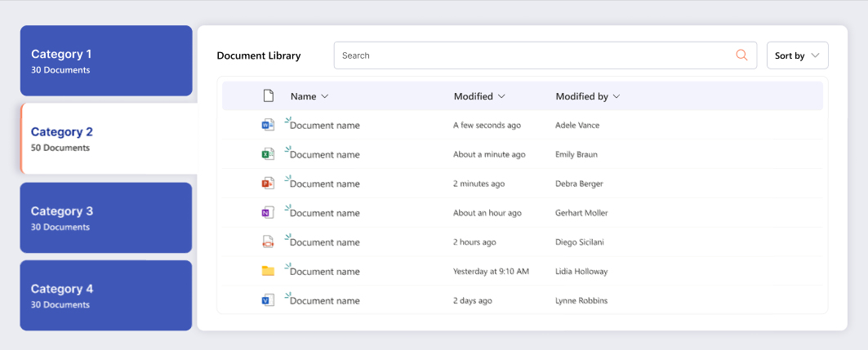Expand the Modified column sort menu

479,96
